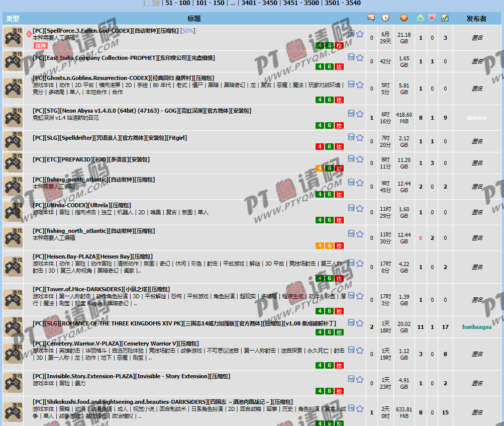Bookmark ROMANCE OF THE THREE KINGDOMS star
This screenshot has width=504, height=426.
(x=360, y=323)
